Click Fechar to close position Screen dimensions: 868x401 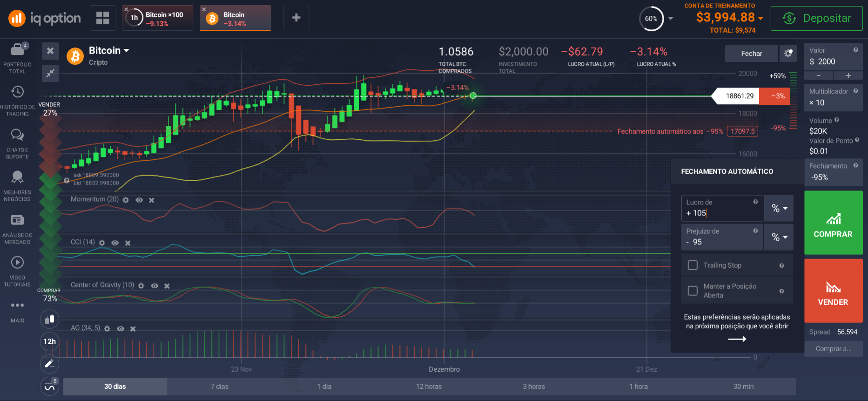coord(752,54)
